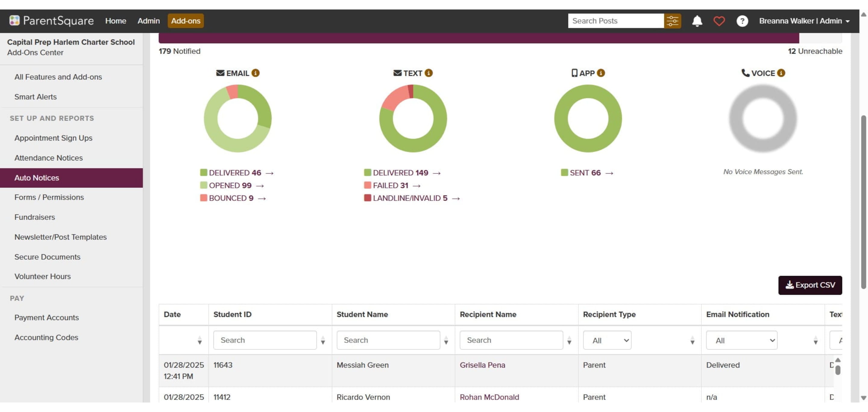
Task: Open Volunteer Hours sidebar item
Action: pyautogui.click(x=42, y=277)
